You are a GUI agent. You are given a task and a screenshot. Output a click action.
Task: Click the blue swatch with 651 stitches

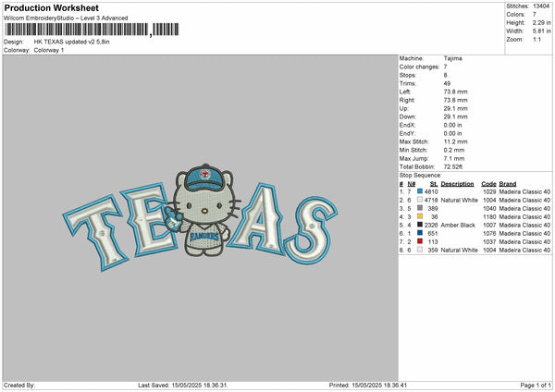[x=420, y=233]
